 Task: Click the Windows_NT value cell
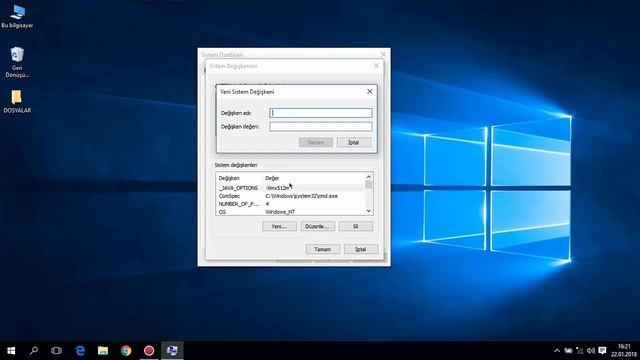click(280, 212)
